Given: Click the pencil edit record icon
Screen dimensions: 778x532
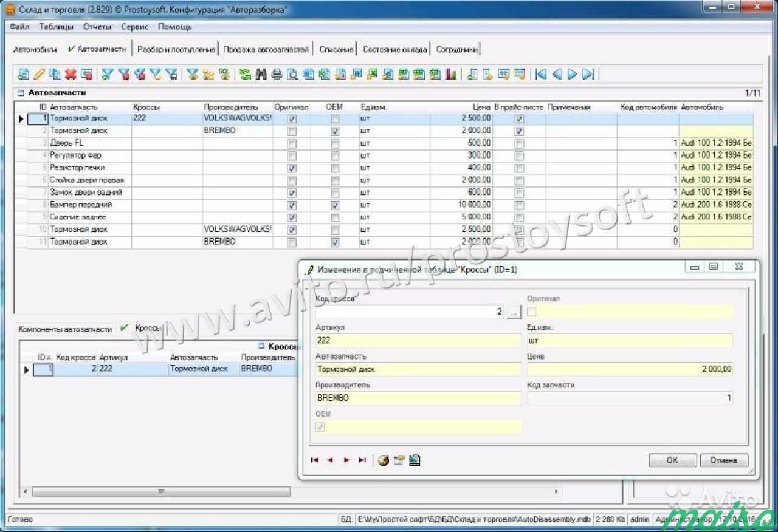Looking at the screenshot, I should (x=39, y=74).
